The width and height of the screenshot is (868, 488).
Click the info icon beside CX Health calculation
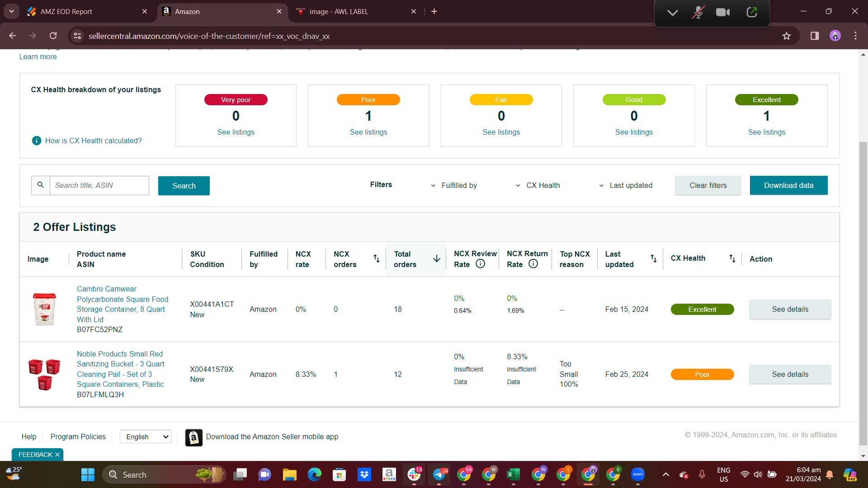point(37,141)
